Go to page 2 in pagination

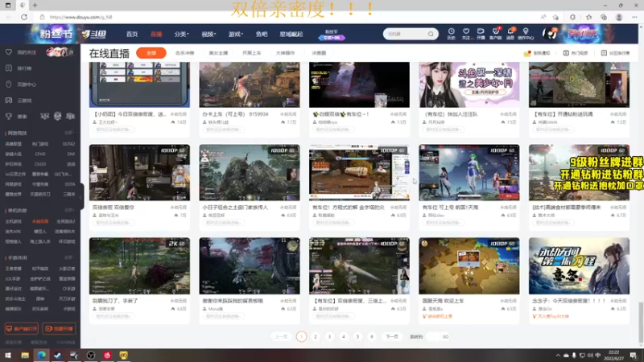tap(316, 336)
